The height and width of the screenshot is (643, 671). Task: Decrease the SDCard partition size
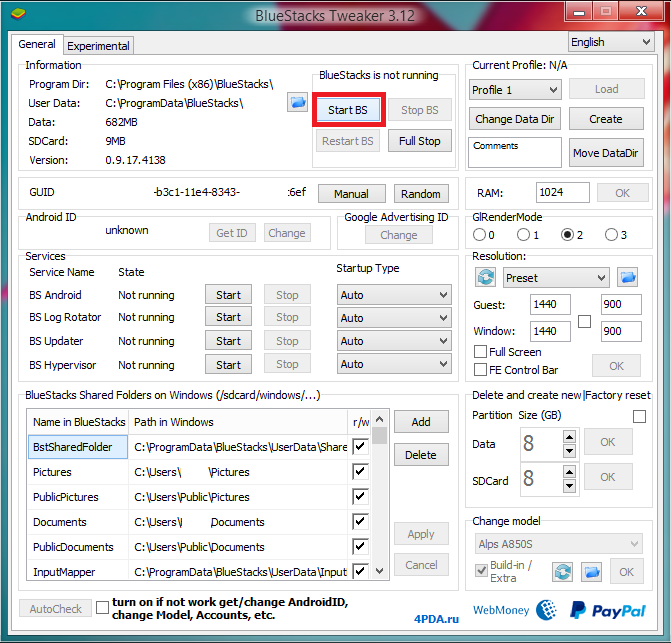pos(569,485)
